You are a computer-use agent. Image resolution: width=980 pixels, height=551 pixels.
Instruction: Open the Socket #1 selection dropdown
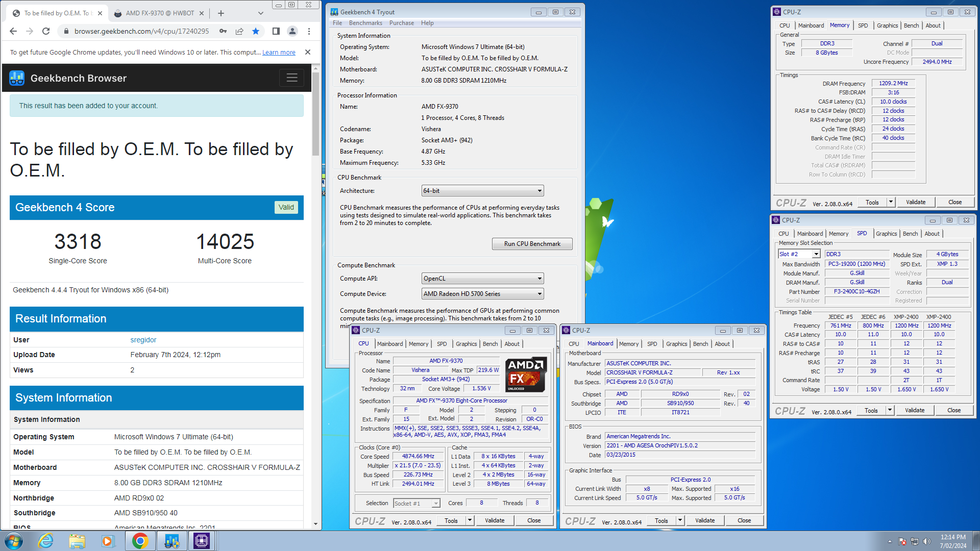click(x=416, y=504)
